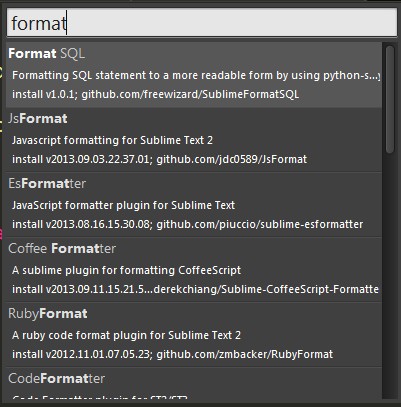Screen dimensions: 401x407
Task: Click the derekchiang/Sublime-CoffeeScript-Formatter install line
Action: 195,289
